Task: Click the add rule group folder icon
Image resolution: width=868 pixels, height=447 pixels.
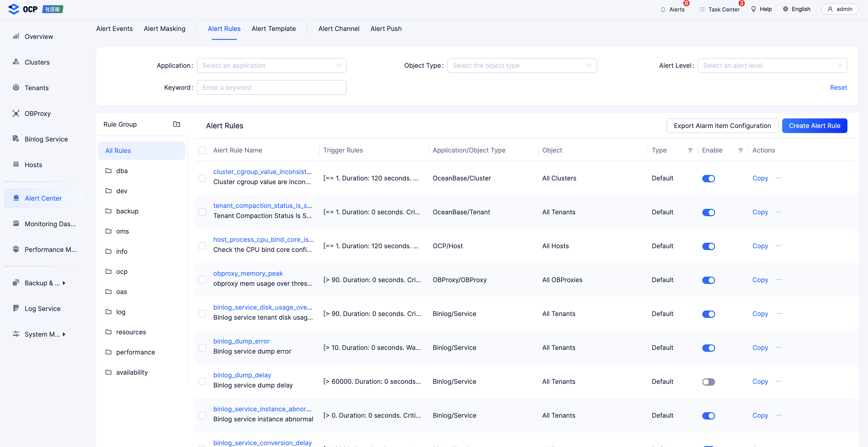Action: [x=176, y=124]
